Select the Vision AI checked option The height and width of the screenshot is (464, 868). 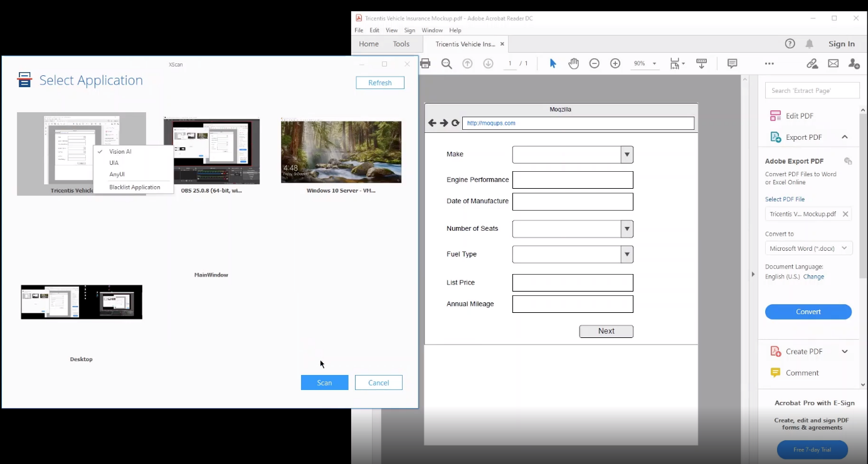point(120,152)
